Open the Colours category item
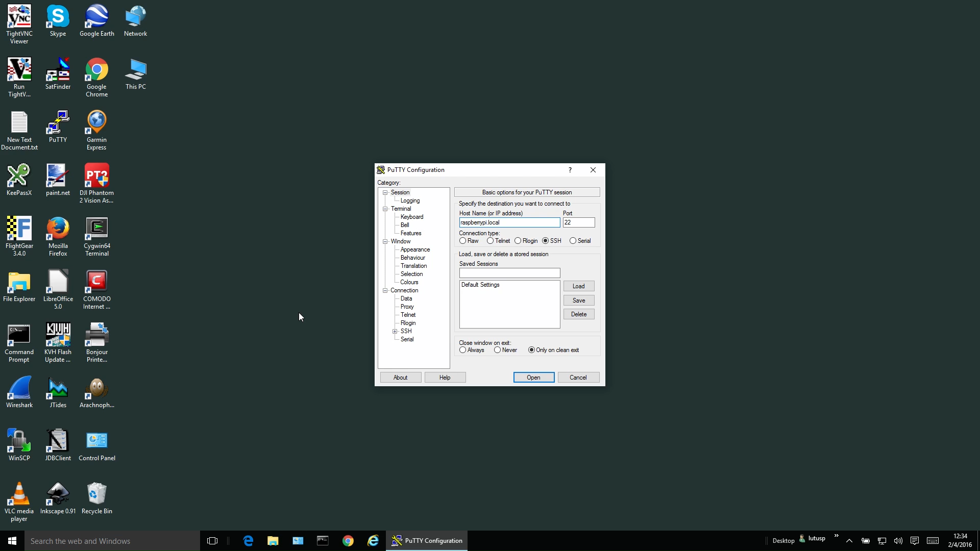Viewport: 980px width, 551px height. 409,282
